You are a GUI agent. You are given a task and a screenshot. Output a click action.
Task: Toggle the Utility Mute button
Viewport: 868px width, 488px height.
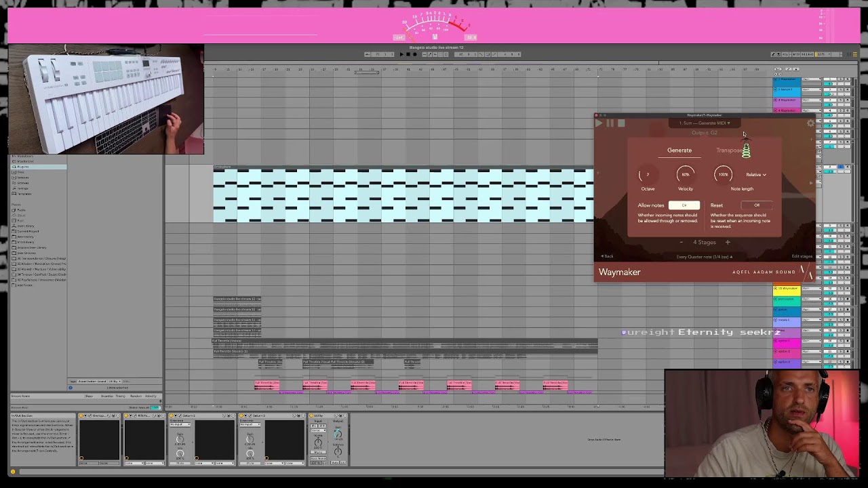click(x=335, y=463)
